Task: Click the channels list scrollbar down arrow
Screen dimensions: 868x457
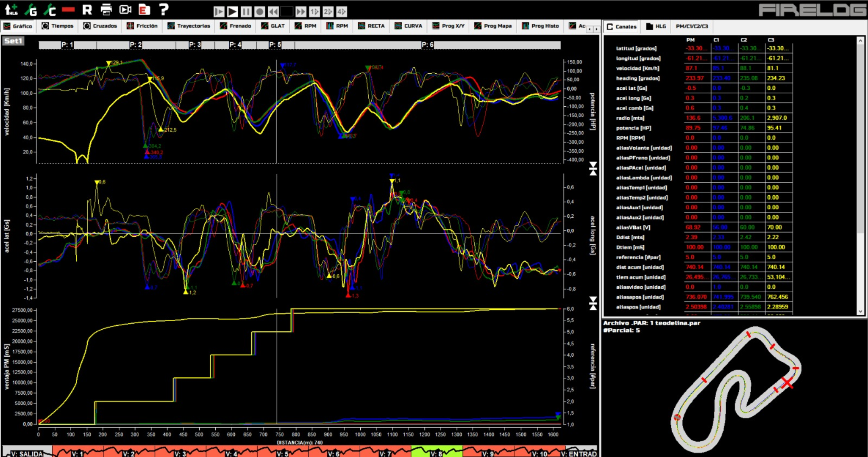Action: 860,311
